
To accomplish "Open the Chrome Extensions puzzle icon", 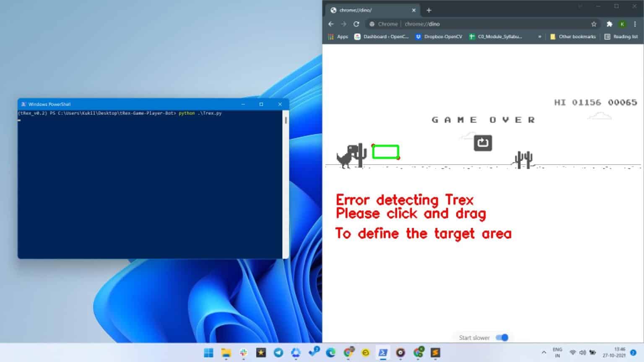I will [x=609, y=24].
